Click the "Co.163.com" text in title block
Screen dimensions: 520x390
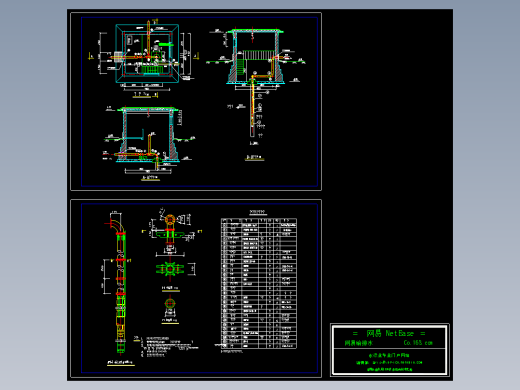tap(418, 343)
